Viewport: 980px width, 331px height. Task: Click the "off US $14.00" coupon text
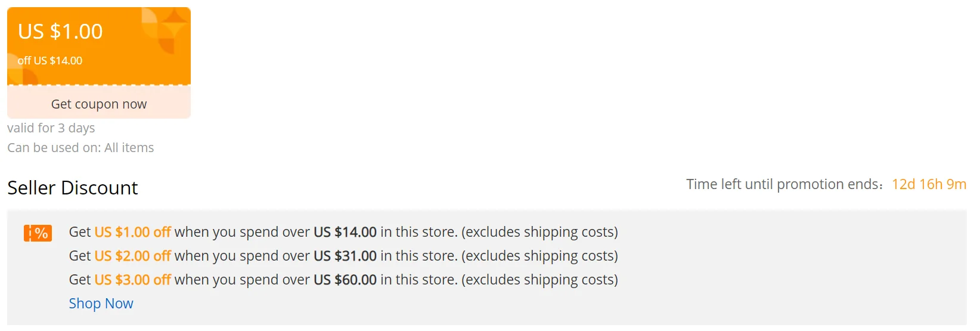[x=50, y=61]
